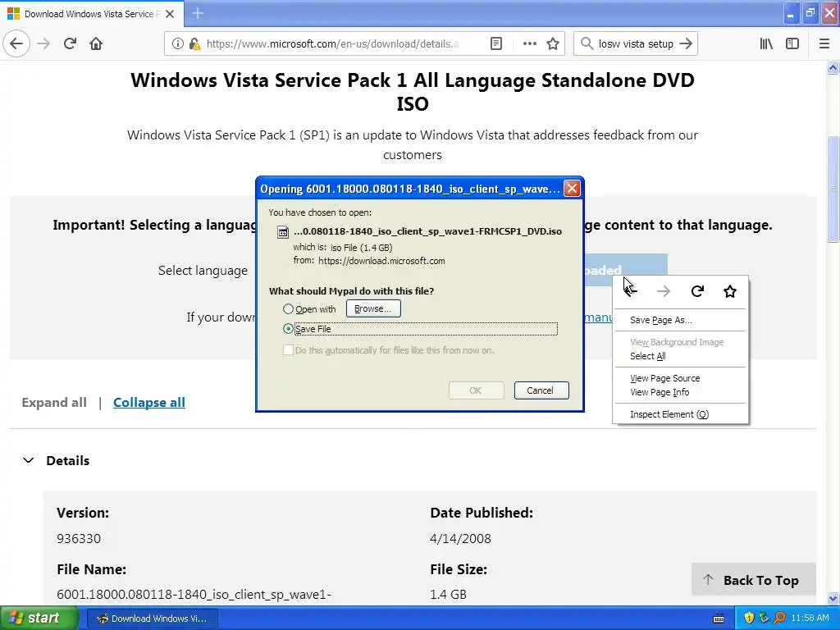Choose Select All in context menu
The width and height of the screenshot is (840, 630).
680,356
